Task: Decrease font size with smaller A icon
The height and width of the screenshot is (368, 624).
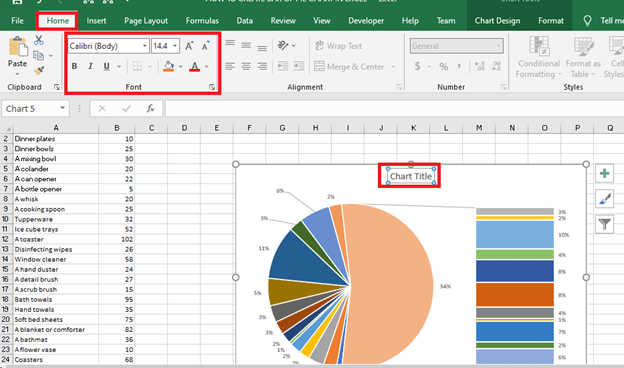Action: click(x=205, y=46)
